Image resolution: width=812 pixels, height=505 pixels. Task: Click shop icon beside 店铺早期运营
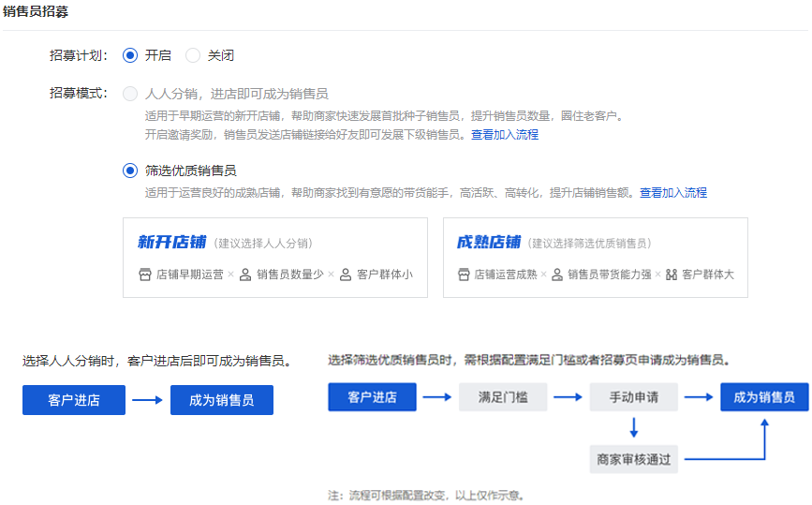point(145,275)
